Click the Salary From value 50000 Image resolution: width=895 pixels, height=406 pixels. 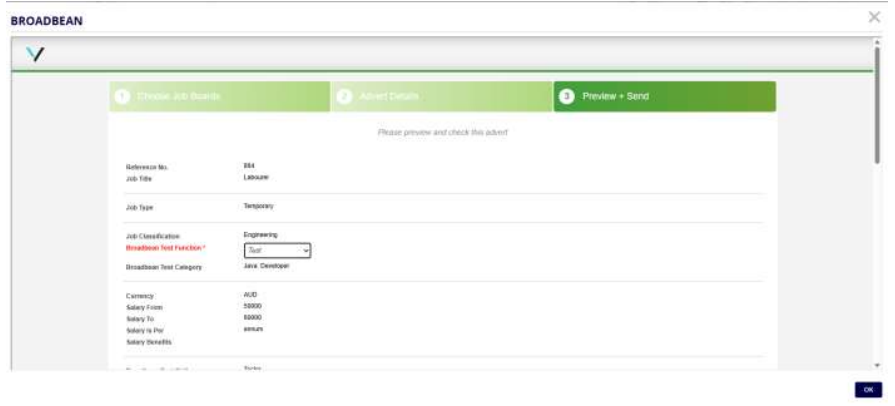coord(252,306)
